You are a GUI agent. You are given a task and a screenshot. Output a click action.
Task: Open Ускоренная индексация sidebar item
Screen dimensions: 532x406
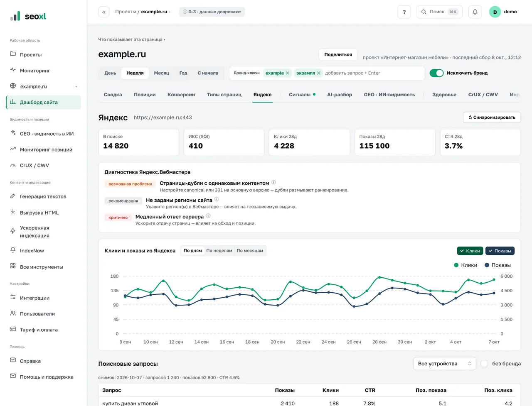tap(43, 232)
